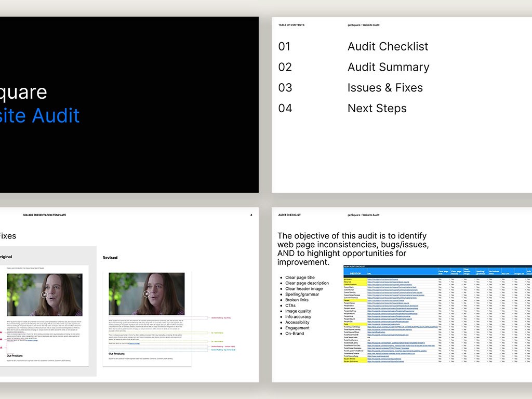The image size is (532, 399).
Task: Select the 'Accessibility' bullet
Action: [297, 322]
